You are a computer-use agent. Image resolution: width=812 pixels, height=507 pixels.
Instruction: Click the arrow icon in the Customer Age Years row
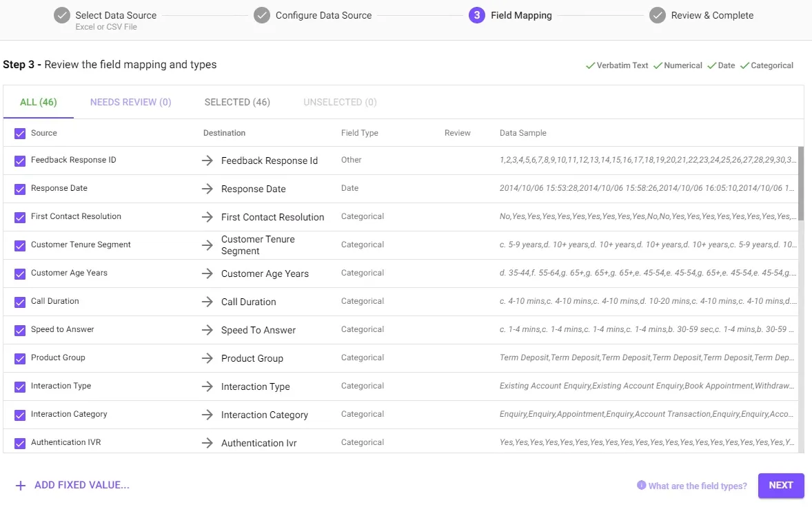pyautogui.click(x=207, y=273)
